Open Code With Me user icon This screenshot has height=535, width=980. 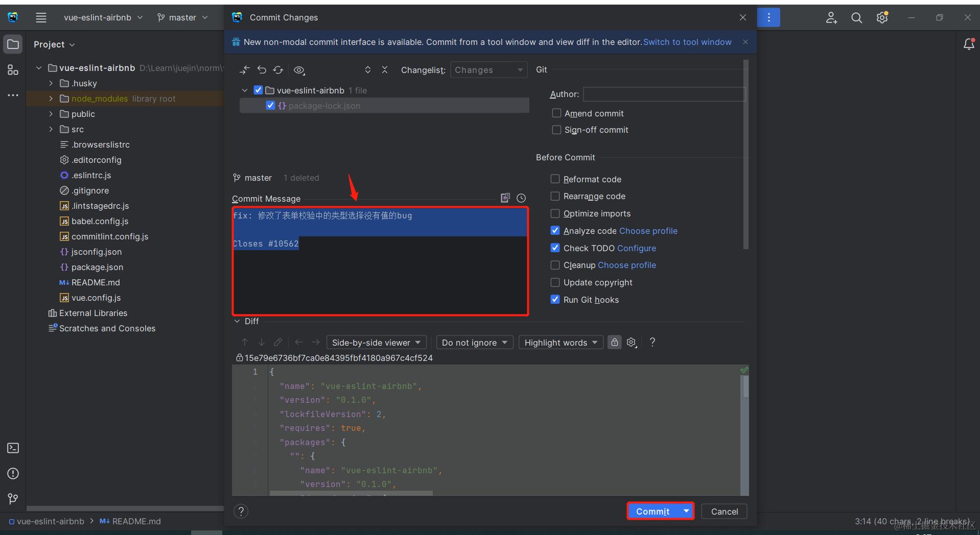tap(831, 18)
